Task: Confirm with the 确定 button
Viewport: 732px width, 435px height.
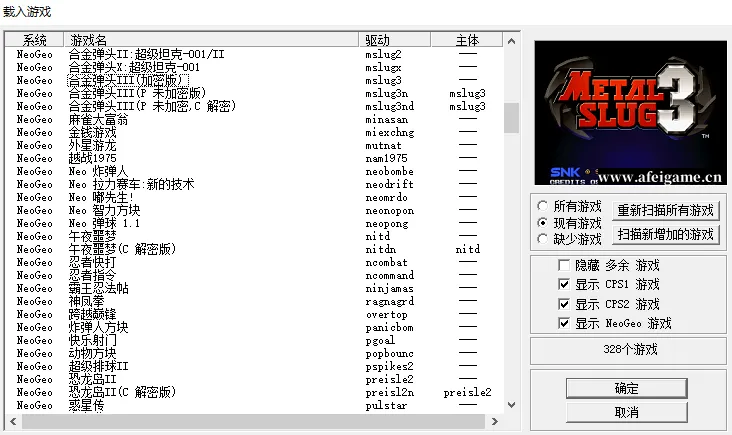Action: click(626, 388)
